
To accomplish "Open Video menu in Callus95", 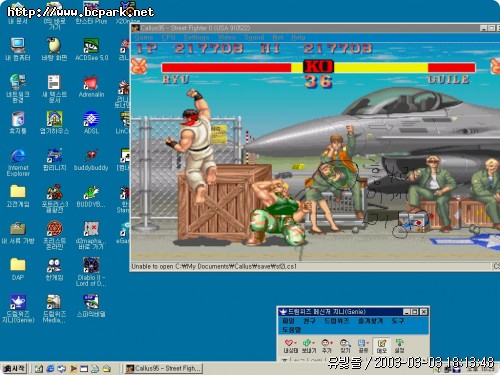I will pyautogui.click(x=227, y=37).
